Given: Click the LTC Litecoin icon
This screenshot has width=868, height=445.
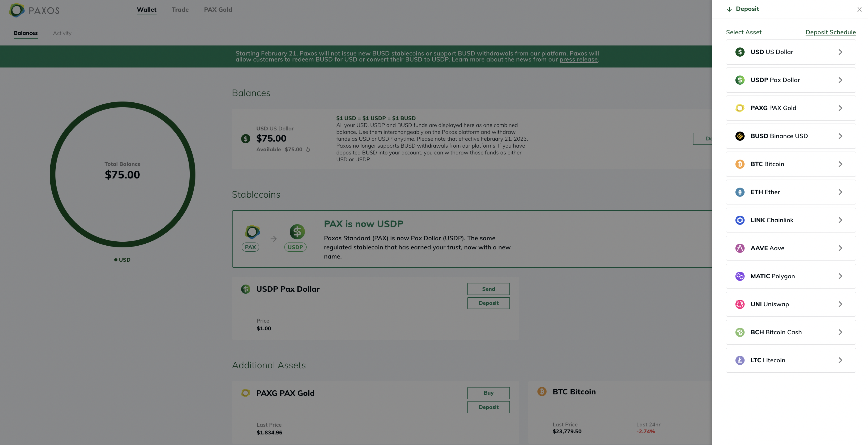Looking at the screenshot, I should tap(740, 360).
